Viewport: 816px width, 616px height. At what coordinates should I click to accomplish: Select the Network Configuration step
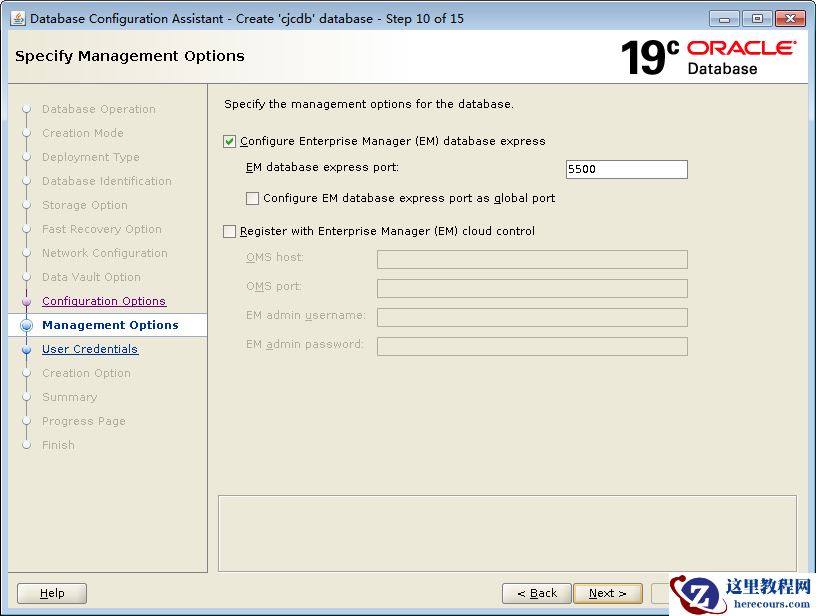pos(104,253)
